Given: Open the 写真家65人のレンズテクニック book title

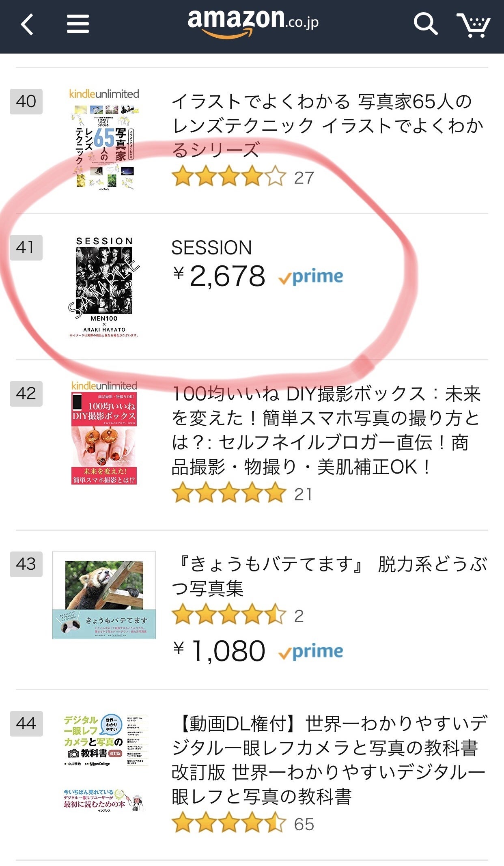Looking at the screenshot, I should (x=327, y=125).
